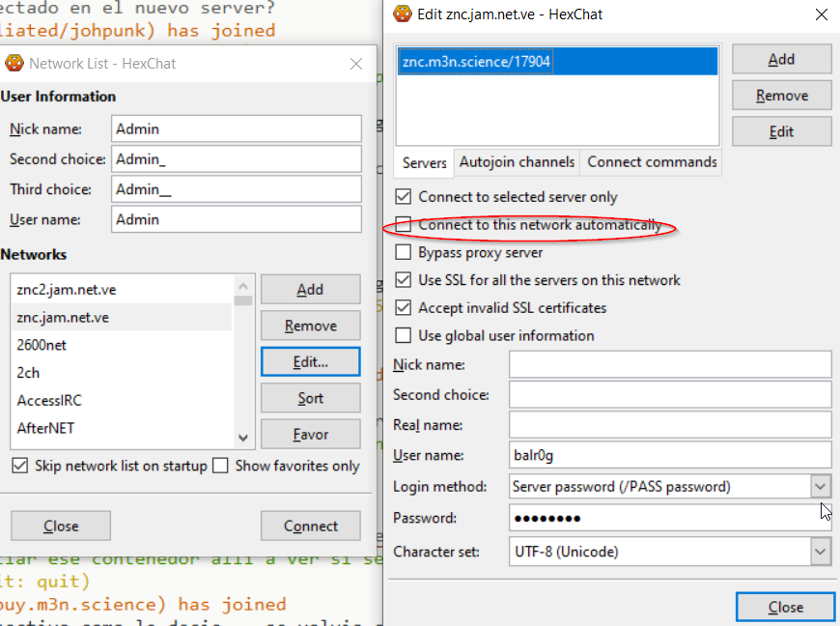Click Sort button in Network List
The image size is (840, 626).
(x=310, y=398)
